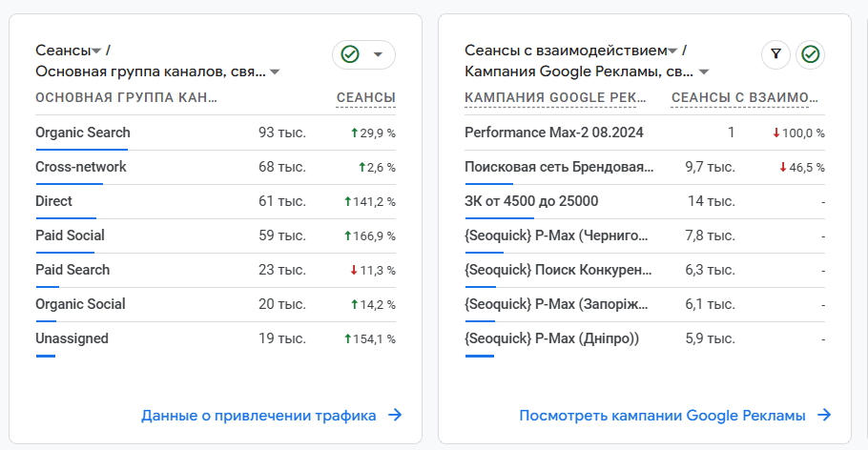
Task: Click the 5,9 тыс. engaged sessions value
Action: [711, 338]
